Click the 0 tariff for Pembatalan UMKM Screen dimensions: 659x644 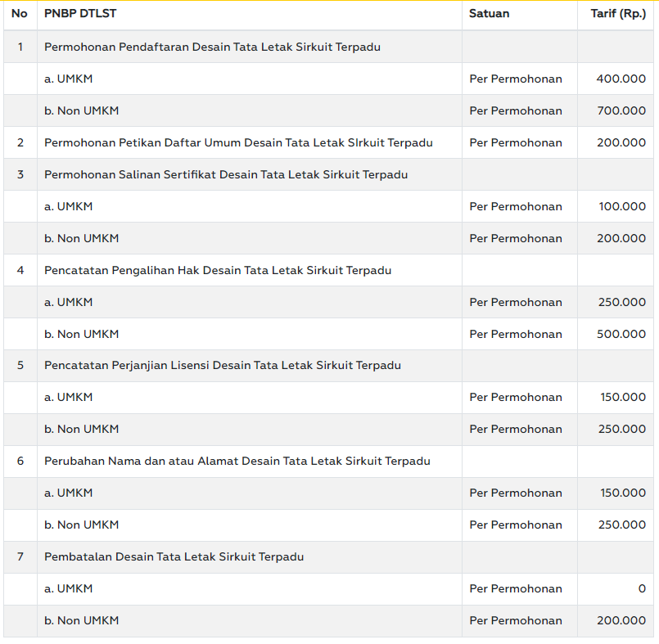tap(641, 588)
